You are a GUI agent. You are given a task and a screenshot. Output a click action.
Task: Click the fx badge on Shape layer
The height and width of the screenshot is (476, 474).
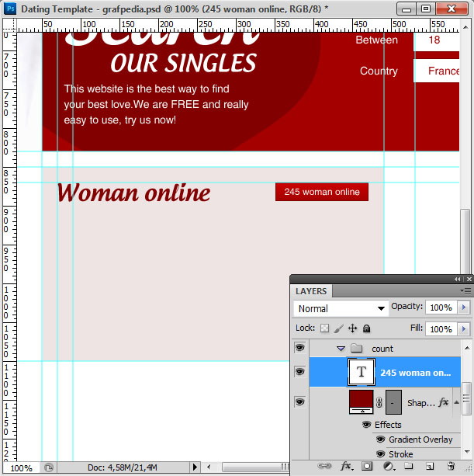(x=444, y=402)
